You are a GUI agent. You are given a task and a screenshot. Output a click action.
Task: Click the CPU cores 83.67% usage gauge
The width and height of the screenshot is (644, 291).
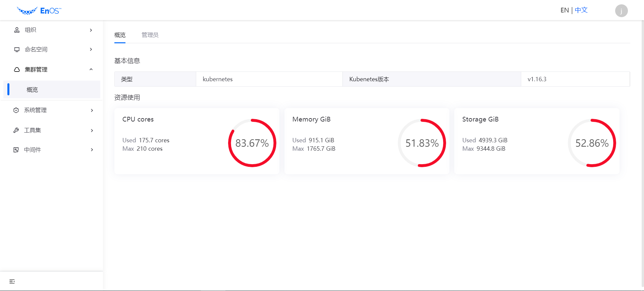(252, 143)
